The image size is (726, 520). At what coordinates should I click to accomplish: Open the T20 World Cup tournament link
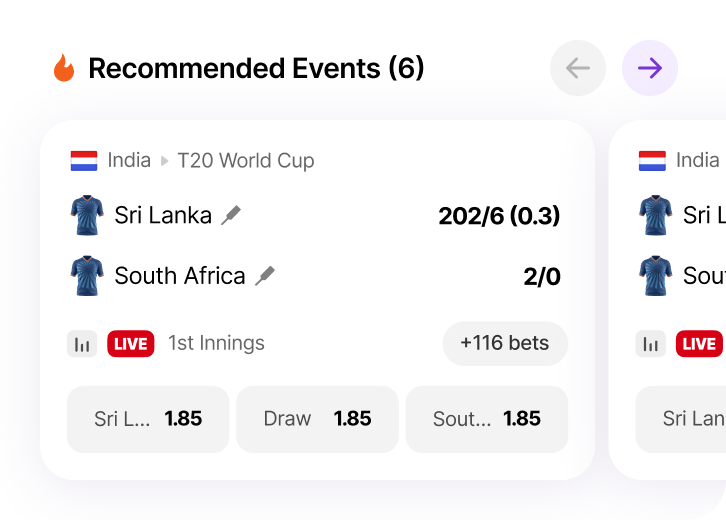[246, 160]
